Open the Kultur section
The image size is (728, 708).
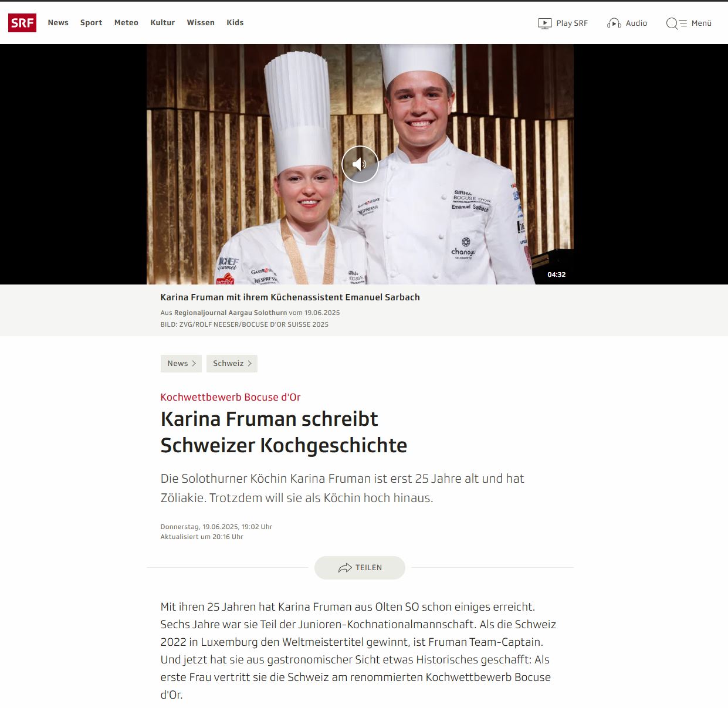(162, 23)
